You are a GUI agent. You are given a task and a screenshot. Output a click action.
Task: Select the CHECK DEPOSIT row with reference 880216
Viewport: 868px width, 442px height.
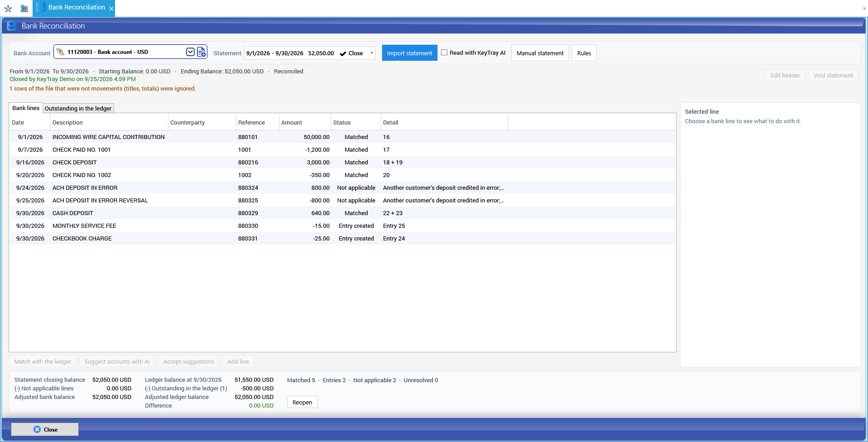click(x=342, y=162)
